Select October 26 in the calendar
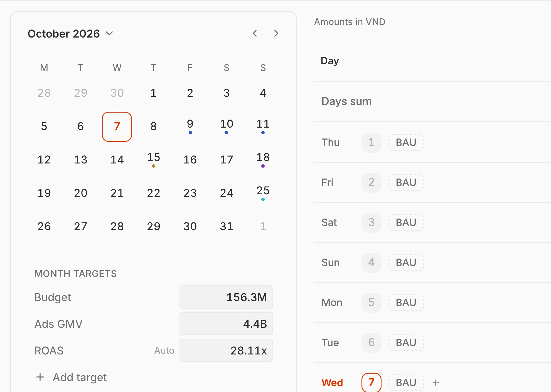551x392 pixels. point(44,226)
